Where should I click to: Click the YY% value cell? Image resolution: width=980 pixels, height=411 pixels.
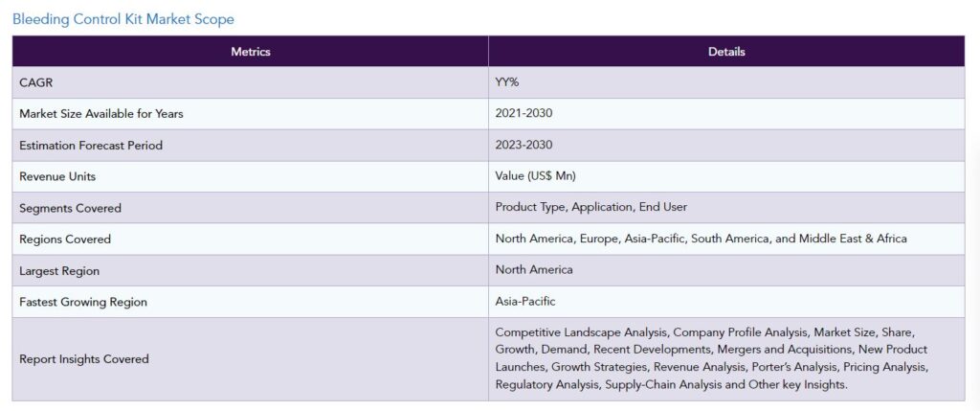click(507, 82)
